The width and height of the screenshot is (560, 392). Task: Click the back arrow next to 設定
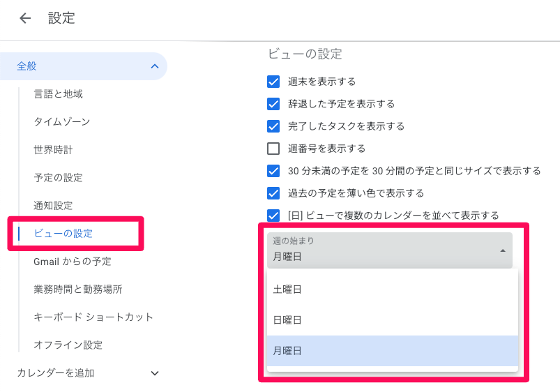25,18
